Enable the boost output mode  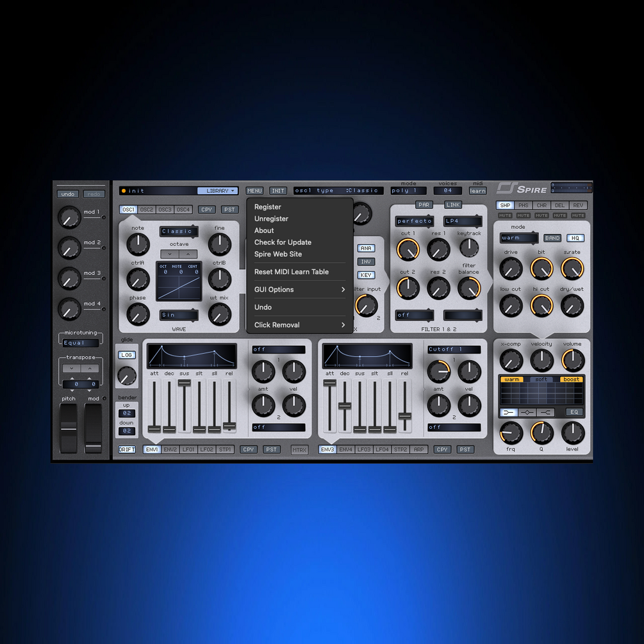tap(572, 379)
